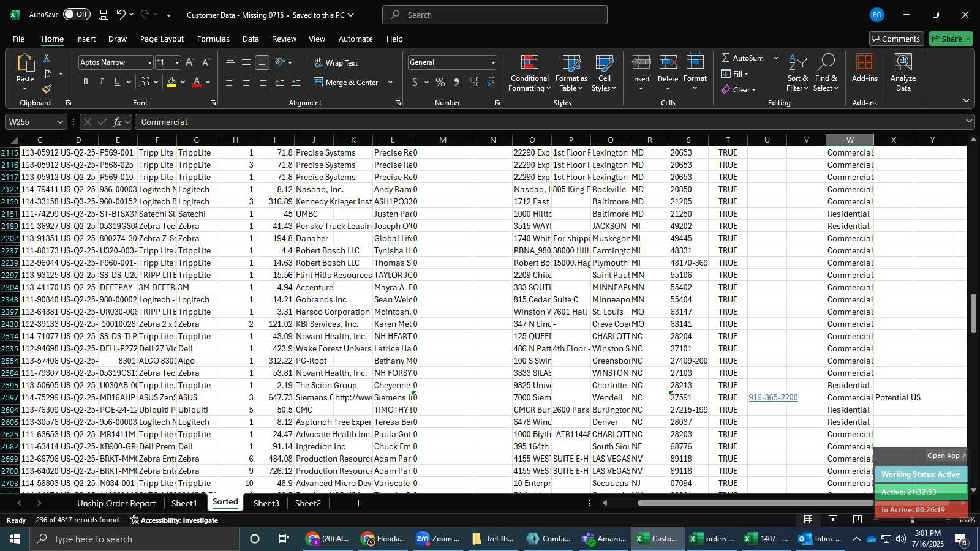Screen dimensions: 980x551
Task: Switch to Page Layout view in status bar
Action: (833, 520)
